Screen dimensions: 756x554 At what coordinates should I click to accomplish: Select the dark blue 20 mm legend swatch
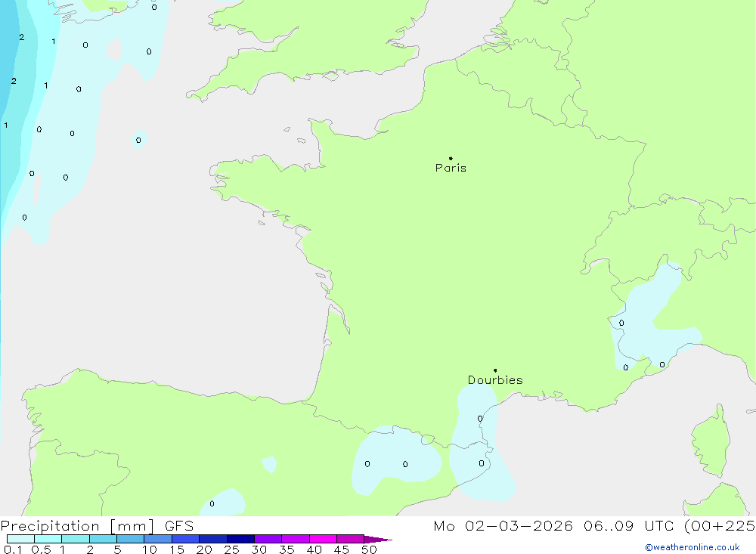pos(213,539)
